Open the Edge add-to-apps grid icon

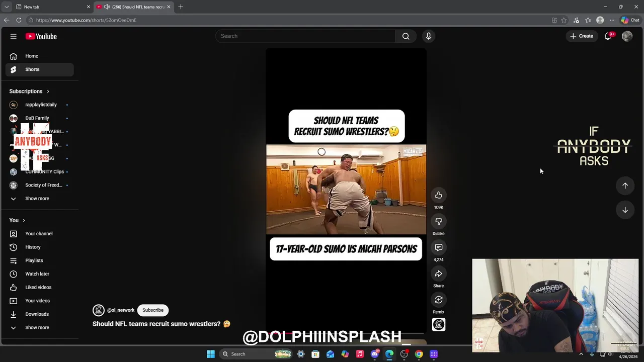554,20
